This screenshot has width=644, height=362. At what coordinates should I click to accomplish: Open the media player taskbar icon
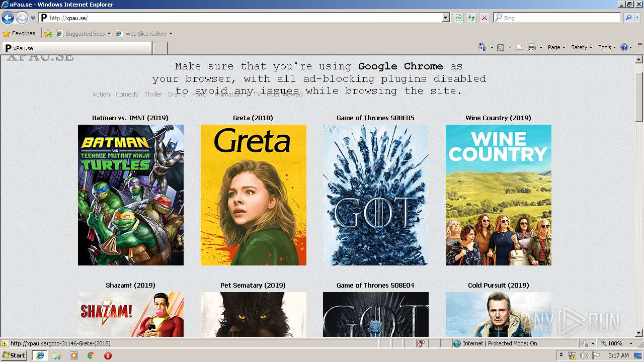coord(74,355)
